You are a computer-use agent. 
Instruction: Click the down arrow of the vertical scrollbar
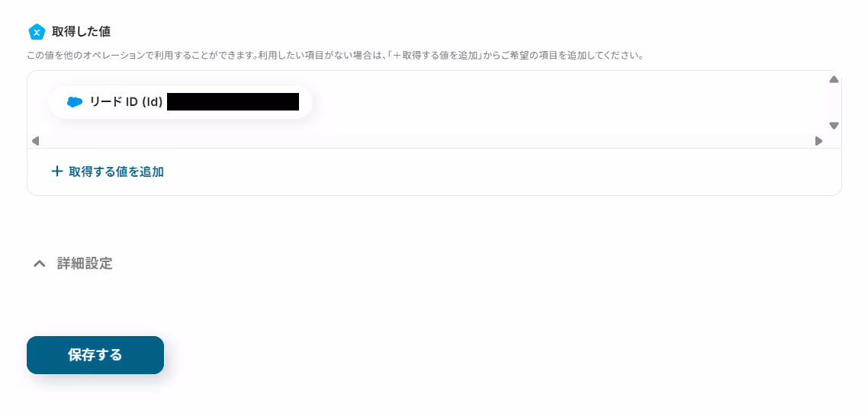pos(834,126)
